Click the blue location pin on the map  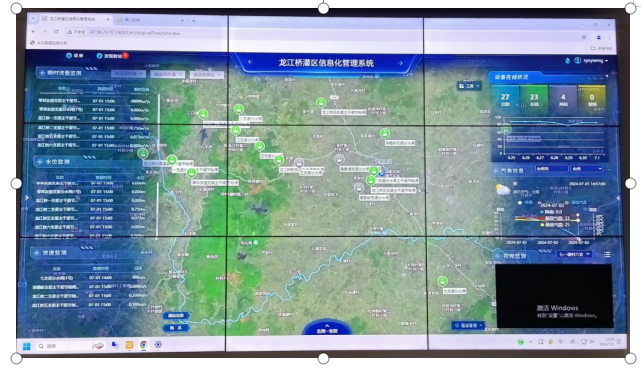pos(381,173)
